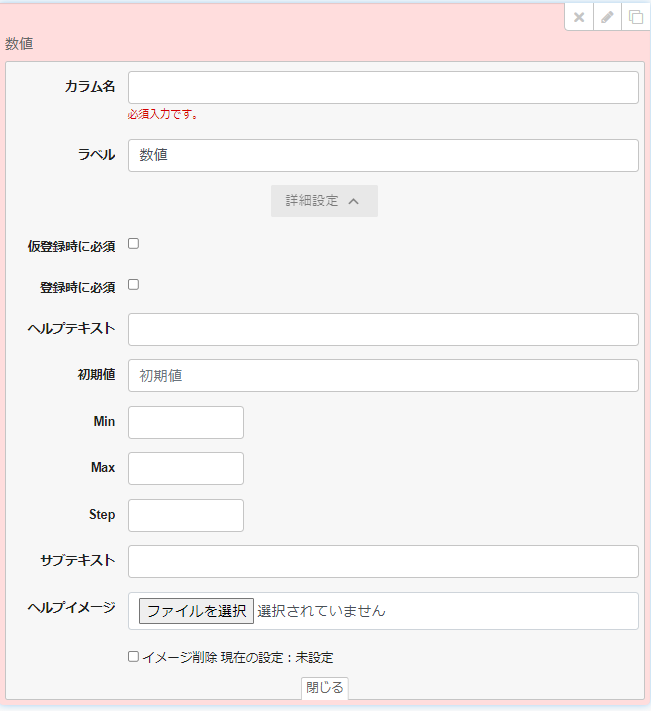
Task: Click the Step number field
Action: [x=186, y=515]
